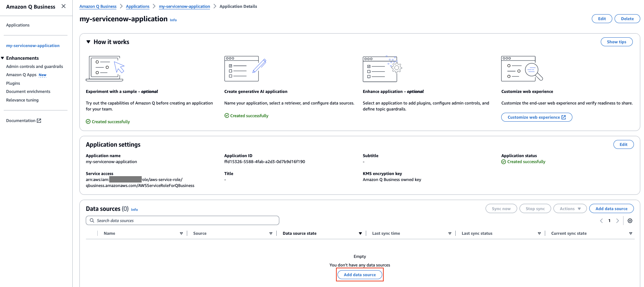
Task: Open the Actions dropdown
Action: 570,209
